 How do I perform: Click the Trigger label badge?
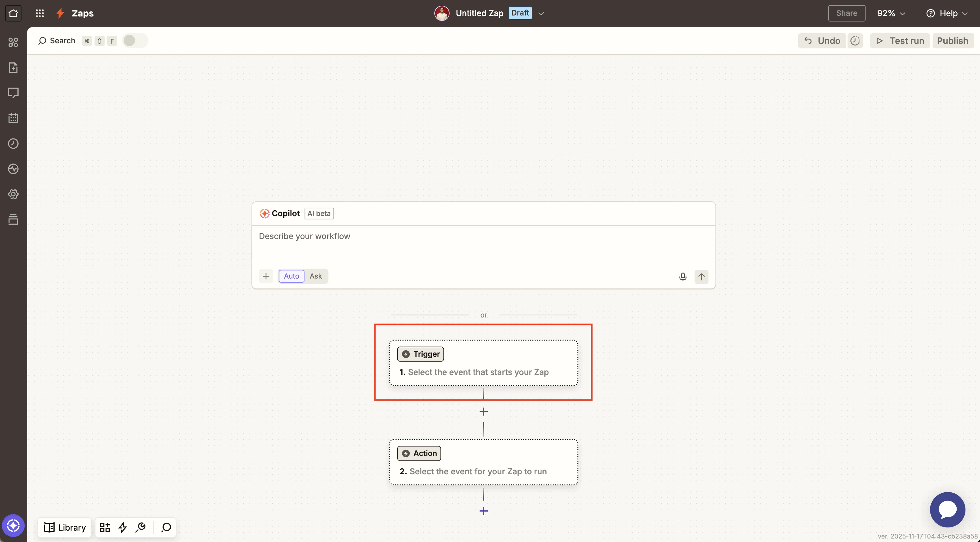pyautogui.click(x=420, y=354)
